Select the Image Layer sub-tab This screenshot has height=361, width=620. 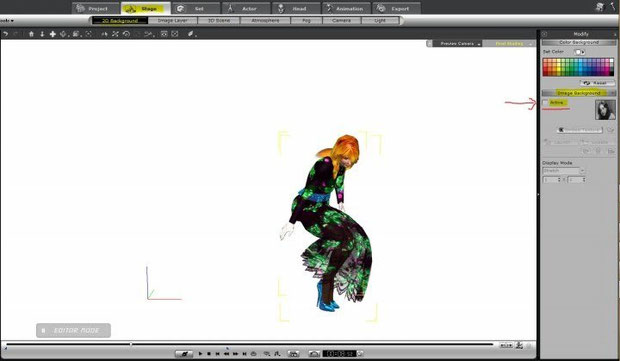coord(172,21)
